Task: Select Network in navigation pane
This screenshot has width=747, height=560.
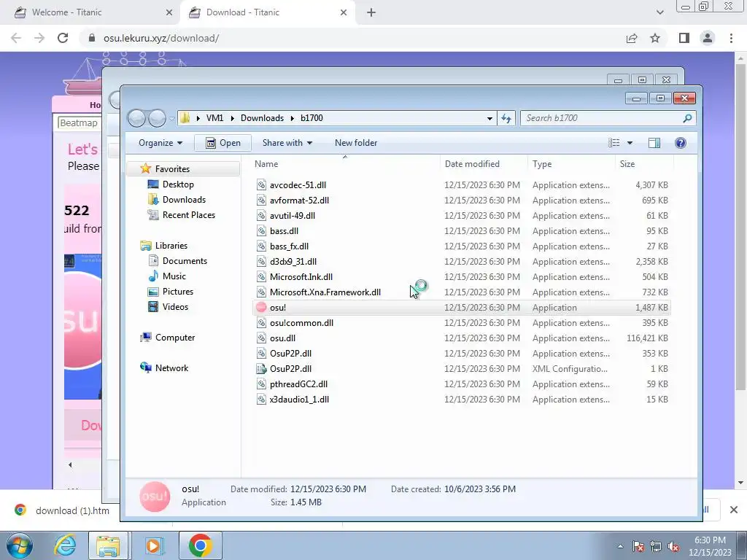Action: pyautogui.click(x=171, y=368)
